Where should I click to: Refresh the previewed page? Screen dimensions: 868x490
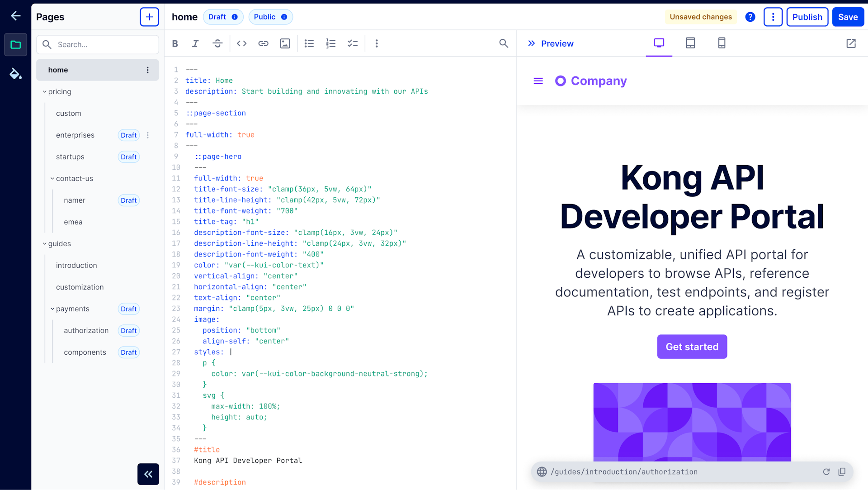click(827, 471)
